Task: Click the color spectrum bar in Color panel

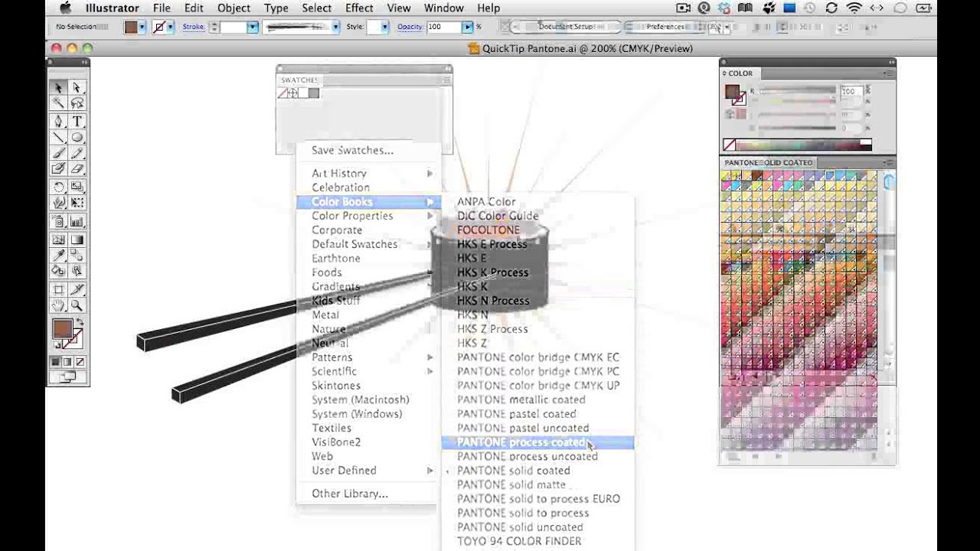Action: [799, 145]
